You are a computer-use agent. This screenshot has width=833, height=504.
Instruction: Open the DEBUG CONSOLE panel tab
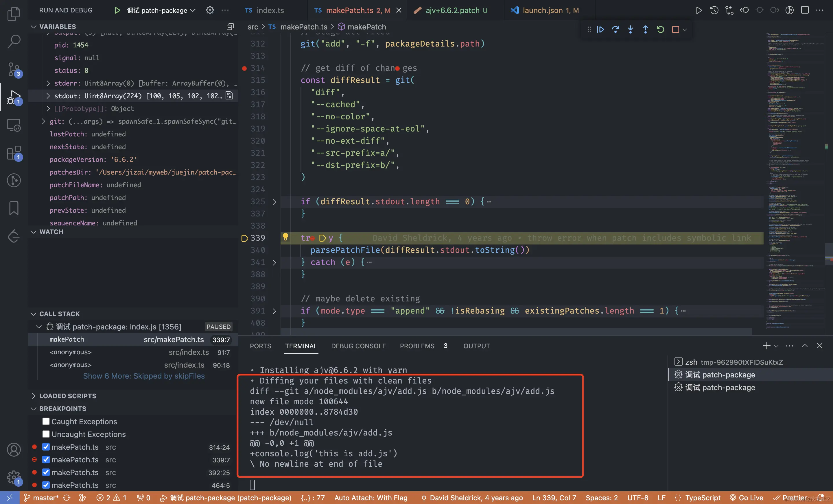(x=358, y=346)
